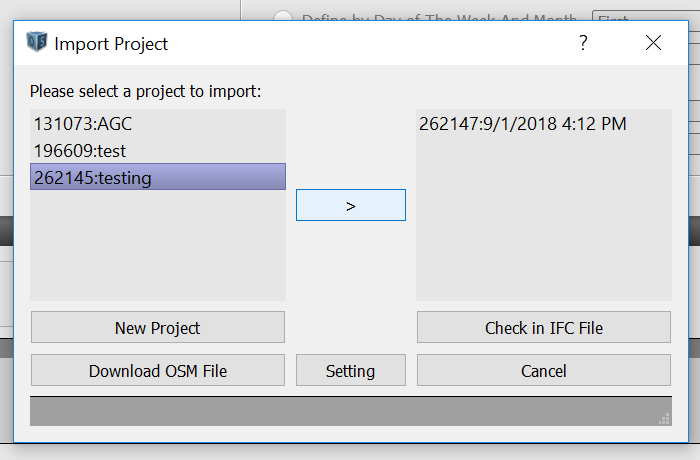The height and width of the screenshot is (460, 700).
Task: Open the Setting button
Action: pos(350,370)
